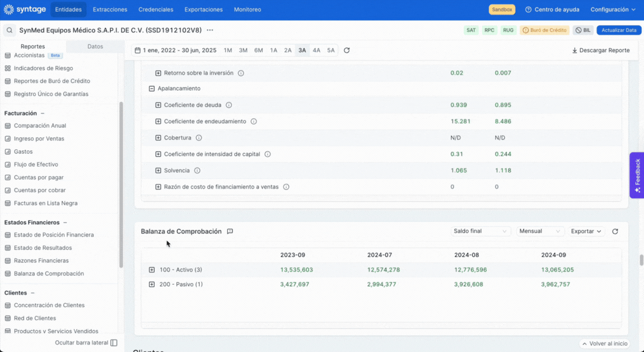
Task: Click the Actualizar Data button
Action: pyautogui.click(x=619, y=30)
